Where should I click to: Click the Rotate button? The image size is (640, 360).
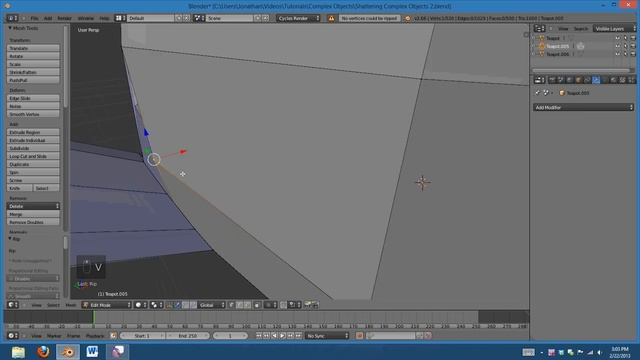point(33,56)
